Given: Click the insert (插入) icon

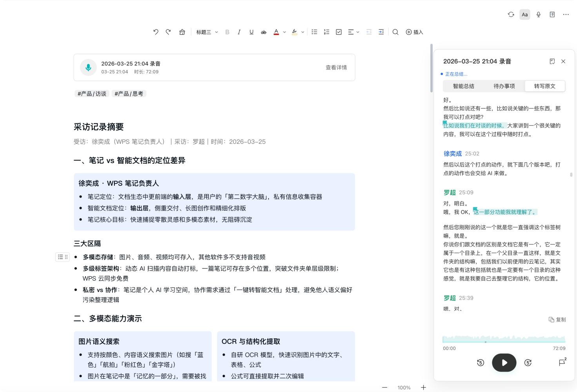Looking at the screenshot, I should tap(414, 32).
